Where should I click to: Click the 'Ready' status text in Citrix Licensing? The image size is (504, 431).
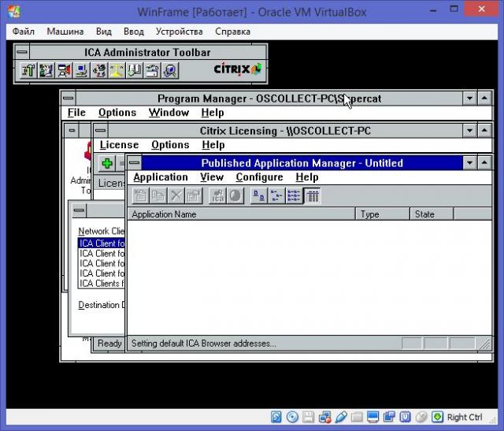coord(109,344)
